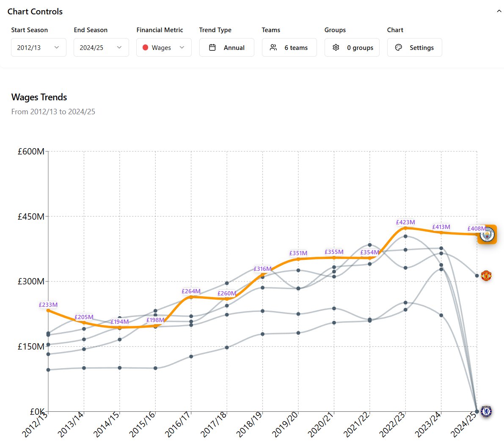This screenshot has height=441, width=504.
Task: Click the Manchester City crest on chart
Action: click(x=487, y=234)
